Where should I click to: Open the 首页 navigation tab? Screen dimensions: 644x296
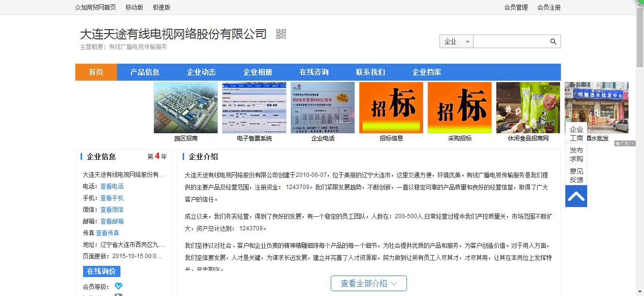coord(96,72)
